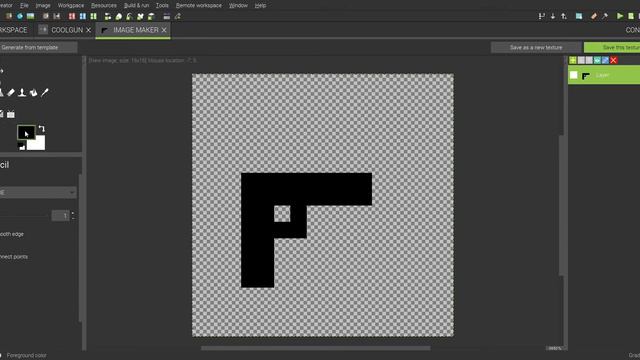Image resolution: width=640 pixels, height=360 pixels.
Task: Open the Build & run menu
Action: (136, 5)
